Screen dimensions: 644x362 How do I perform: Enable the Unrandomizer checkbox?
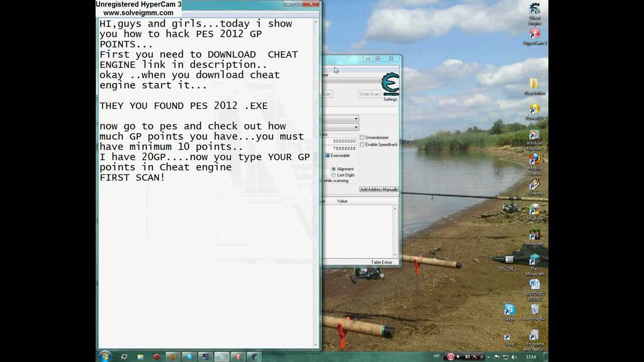tap(362, 137)
